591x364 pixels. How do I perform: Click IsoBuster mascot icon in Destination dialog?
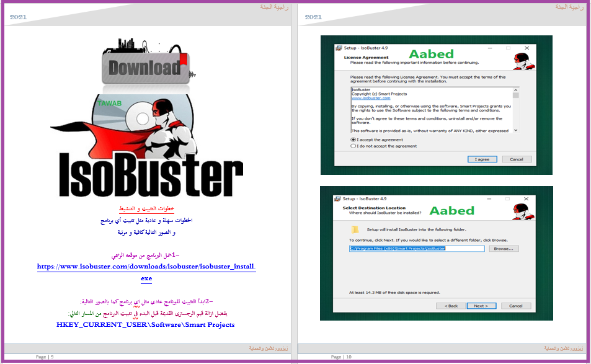[x=523, y=212]
